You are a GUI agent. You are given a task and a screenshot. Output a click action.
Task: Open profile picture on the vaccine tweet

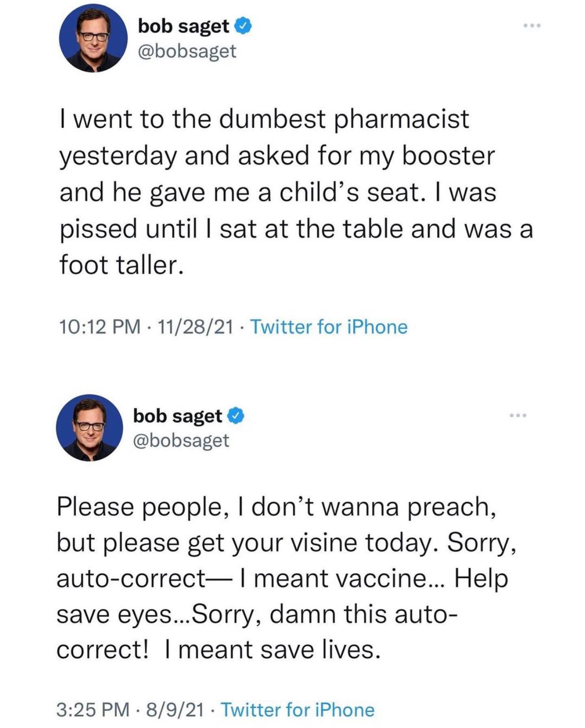[x=89, y=428]
